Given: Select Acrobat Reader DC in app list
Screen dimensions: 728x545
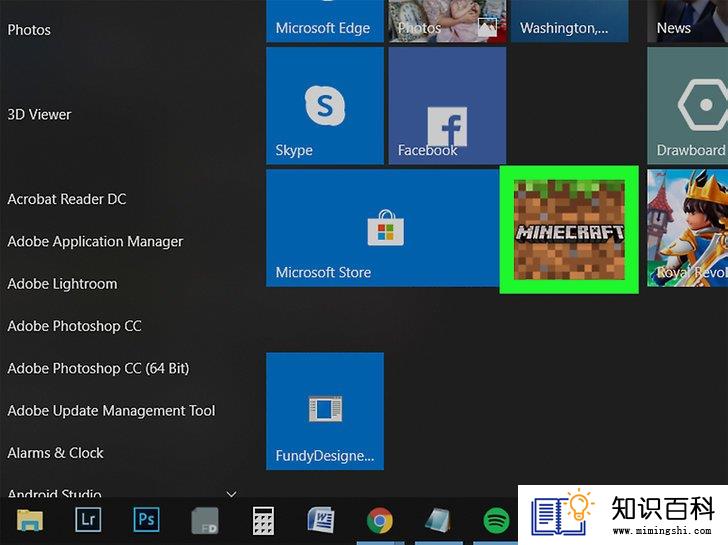Looking at the screenshot, I should point(67,199).
